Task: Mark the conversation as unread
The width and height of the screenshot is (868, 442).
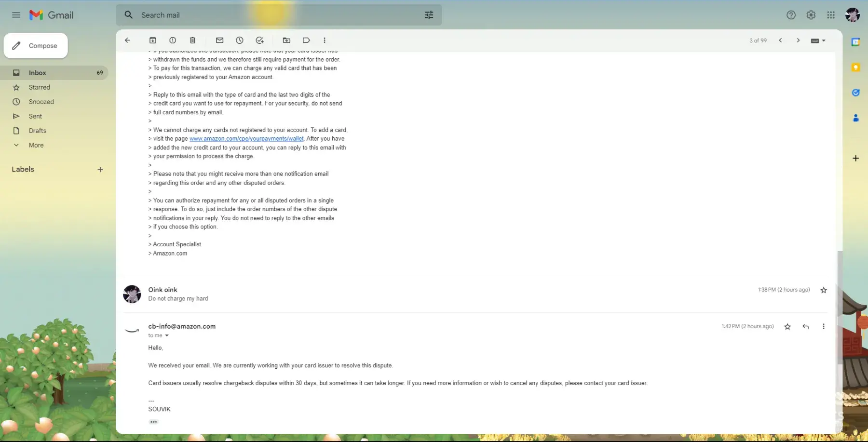Action: (x=219, y=40)
